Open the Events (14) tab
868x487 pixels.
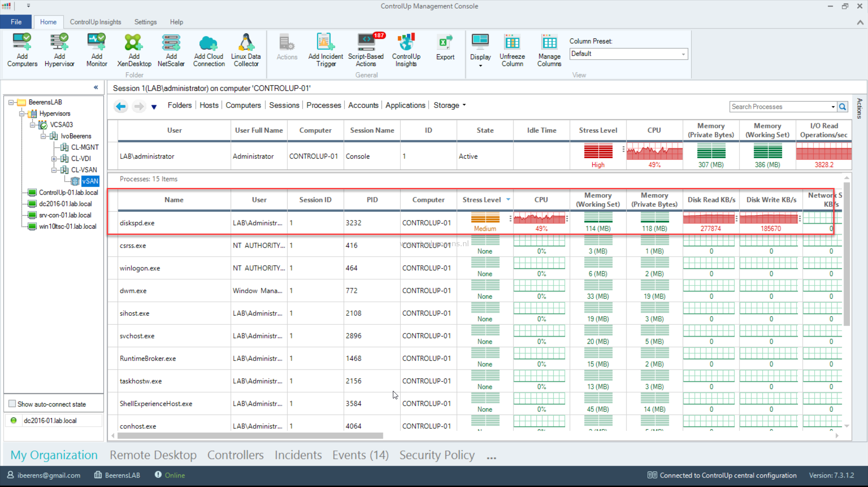[x=360, y=455]
